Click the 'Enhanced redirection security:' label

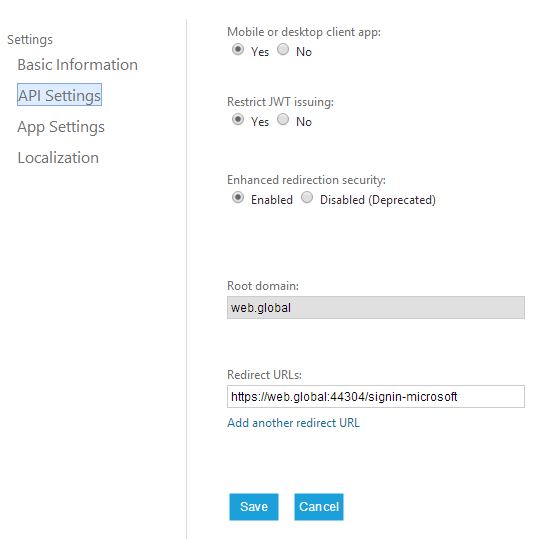[x=307, y=180]
